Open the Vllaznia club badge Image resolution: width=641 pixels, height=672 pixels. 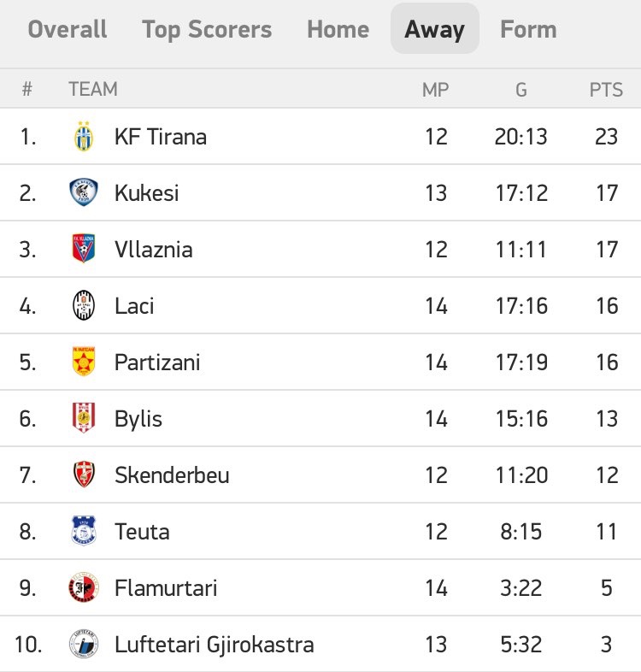coord(84,249)
